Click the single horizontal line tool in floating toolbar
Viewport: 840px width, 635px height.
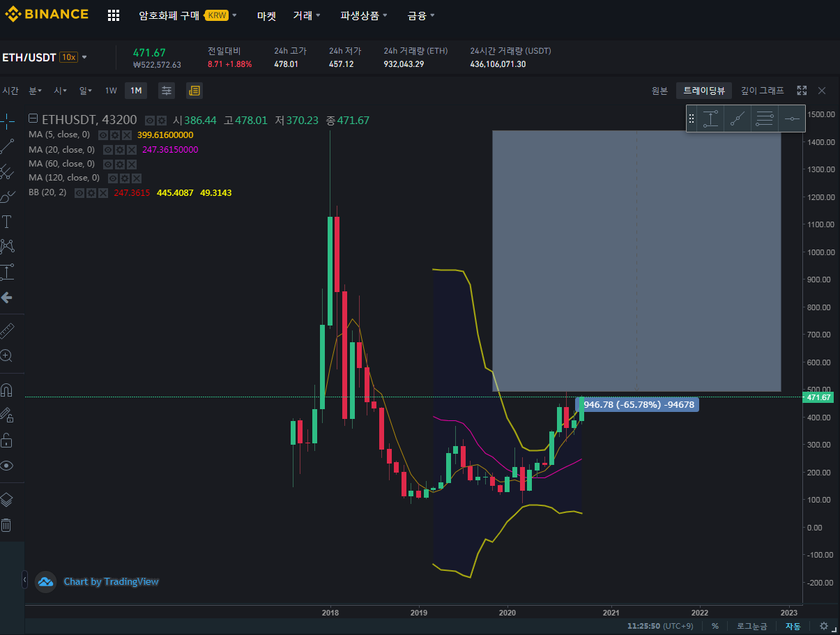click(x=792, y=118)
